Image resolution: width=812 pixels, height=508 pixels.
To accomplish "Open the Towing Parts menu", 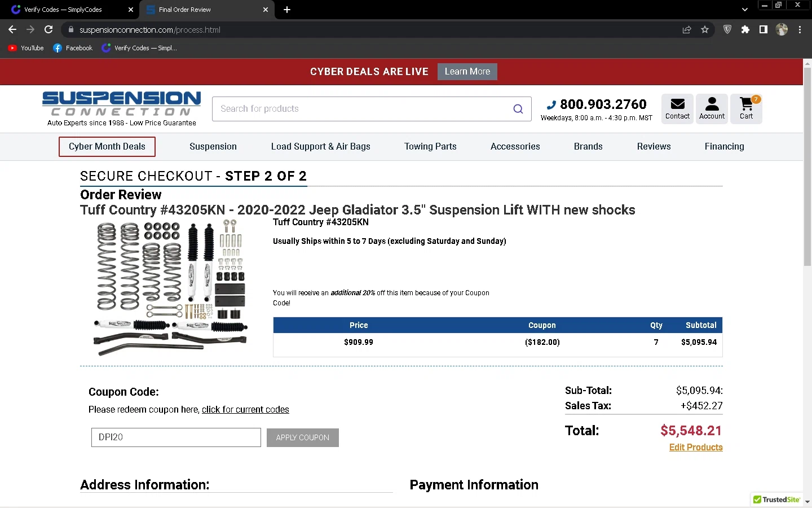I will click(430, 147).
